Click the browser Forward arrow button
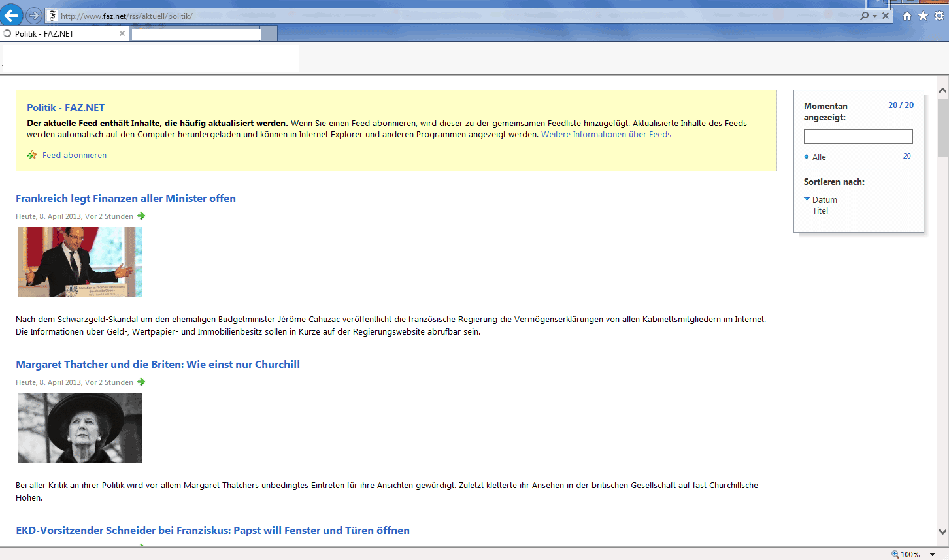The width and height of the screenshot is (949, 560). tap(34, 16)
